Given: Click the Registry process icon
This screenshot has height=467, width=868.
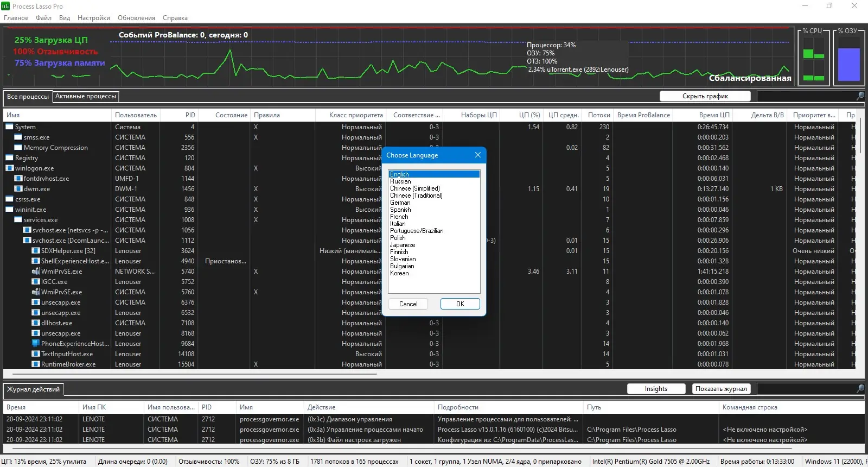Looking at the screenshot, I should pyautogui.click(x=9, y=158).
